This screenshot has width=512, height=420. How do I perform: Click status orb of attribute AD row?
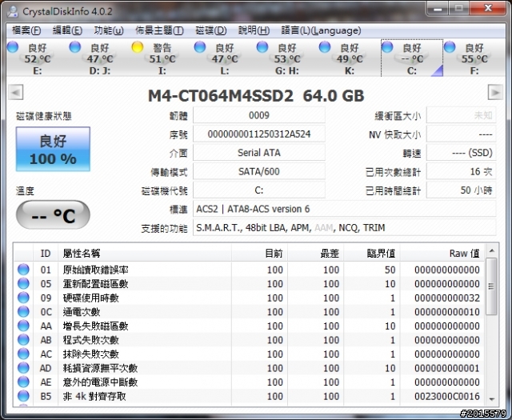point(23,368)
